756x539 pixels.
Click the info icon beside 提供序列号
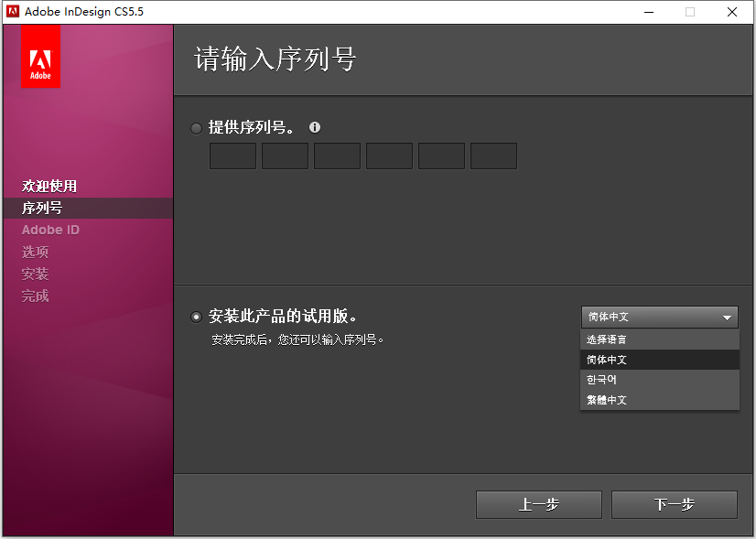pyautogui.click(x=315, y=127)
